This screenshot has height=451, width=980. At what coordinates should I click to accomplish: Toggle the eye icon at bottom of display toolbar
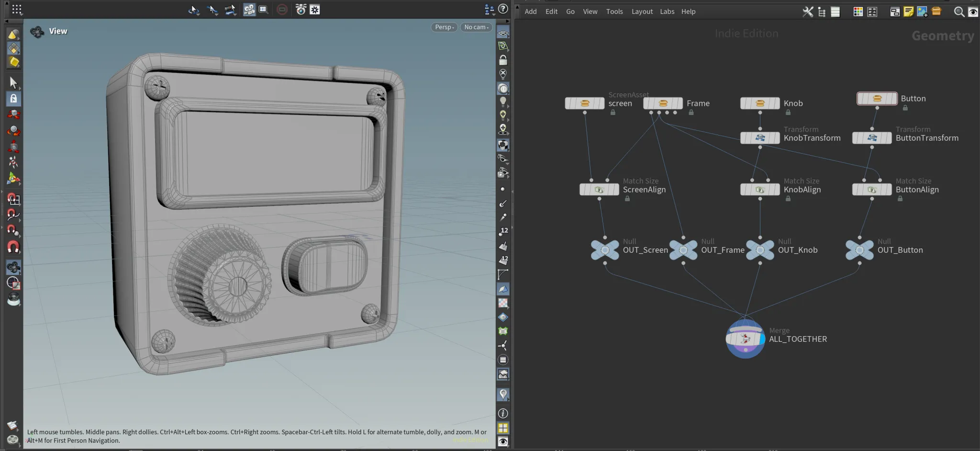(503, 441)
